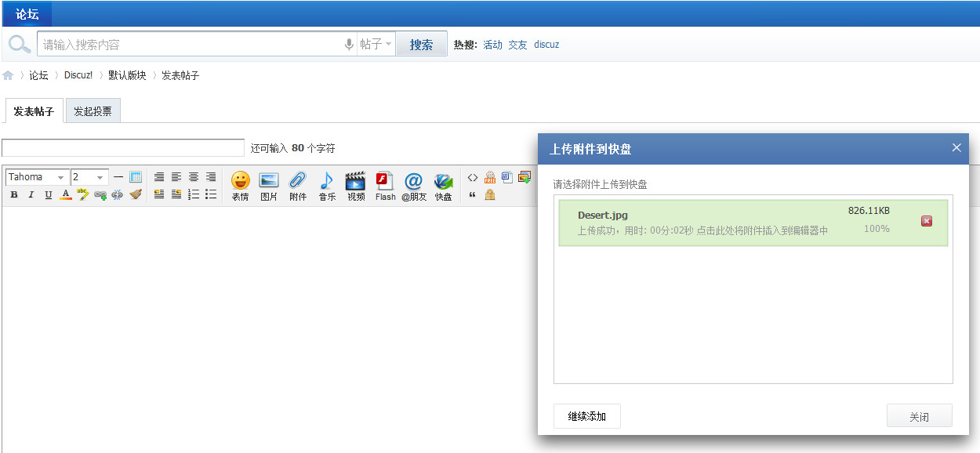Open the Discuz! breadcrumb link

pos(78,75)
